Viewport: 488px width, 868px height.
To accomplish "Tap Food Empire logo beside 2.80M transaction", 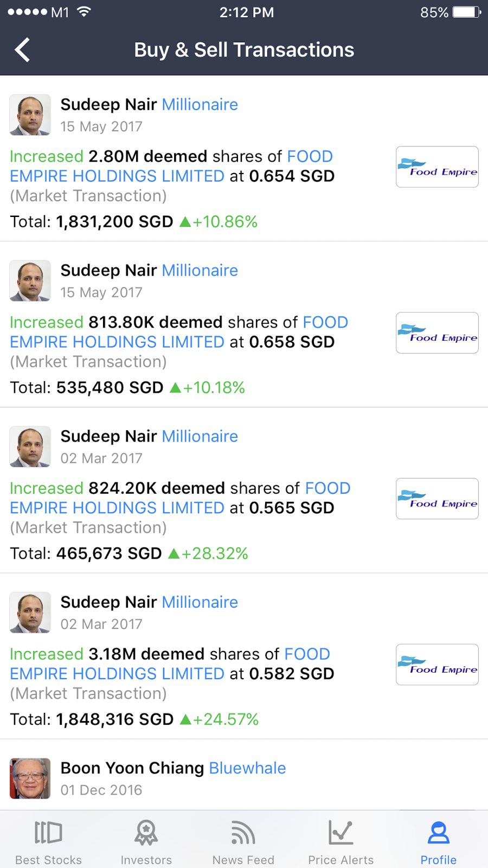I will [x=437, y=167].
